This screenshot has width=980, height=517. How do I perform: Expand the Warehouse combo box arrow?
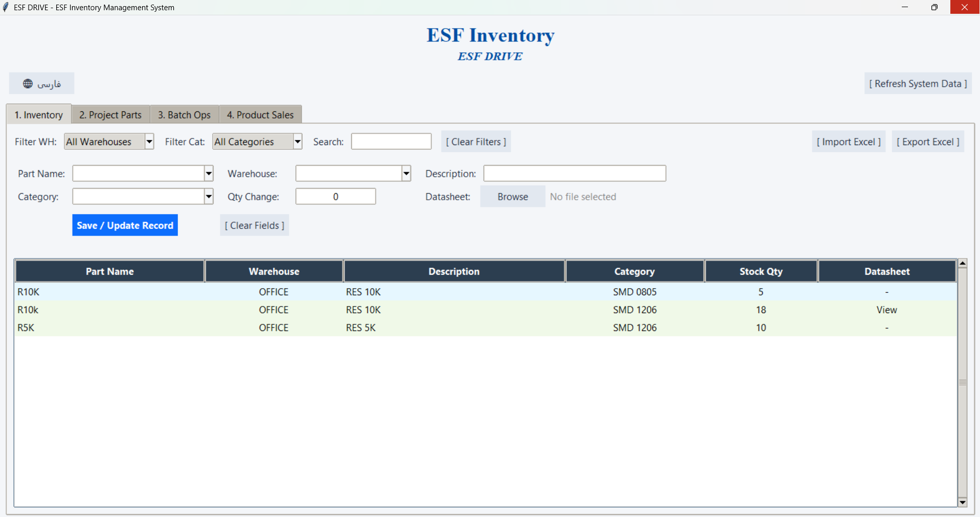pyautogui.click(x=406, y=173)
